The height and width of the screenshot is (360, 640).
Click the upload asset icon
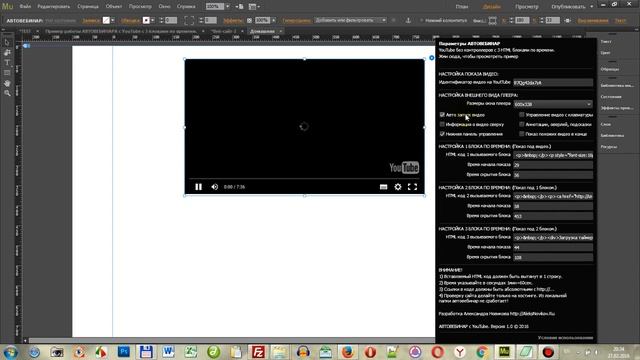click(x=408, y=20)
